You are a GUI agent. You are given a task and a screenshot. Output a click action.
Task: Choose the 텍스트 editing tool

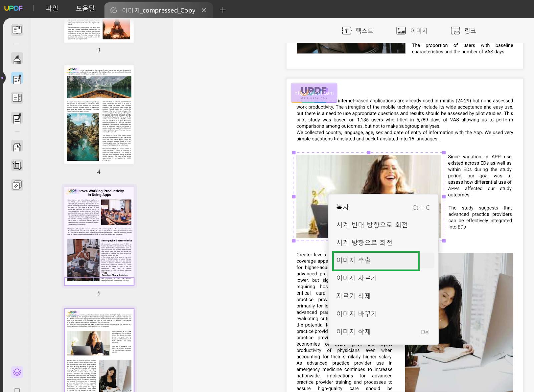357,31
